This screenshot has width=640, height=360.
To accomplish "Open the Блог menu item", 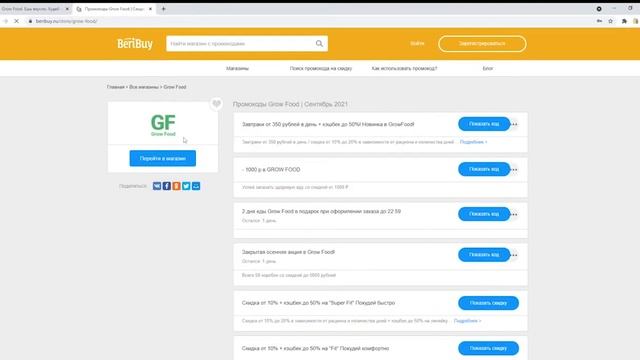I will point(488,68).
